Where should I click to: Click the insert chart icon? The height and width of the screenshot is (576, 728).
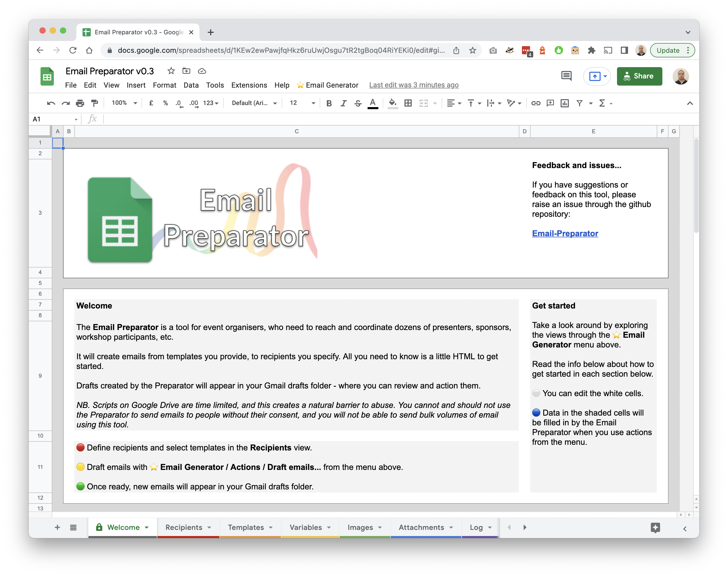pyautogui.click(x=564, y=103)
